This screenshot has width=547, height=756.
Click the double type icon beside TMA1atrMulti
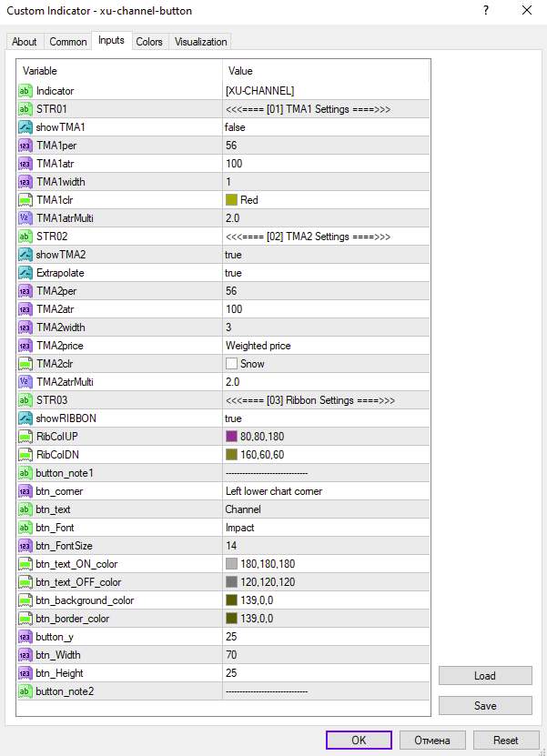point(25,218)
